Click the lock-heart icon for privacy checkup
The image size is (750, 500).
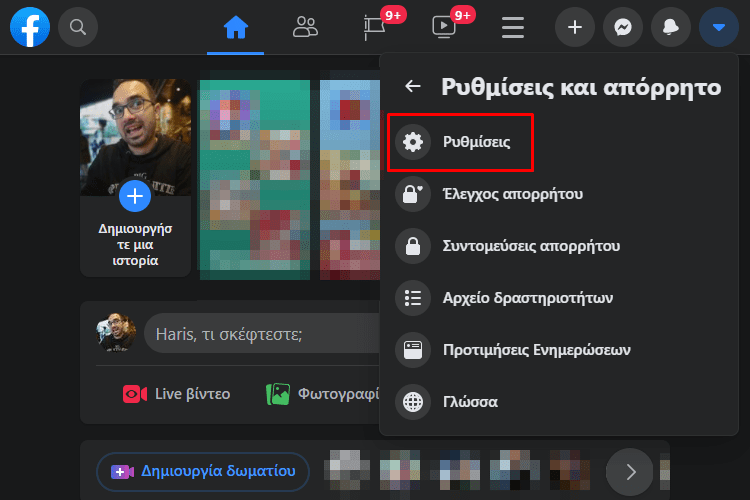coord(413,194)
